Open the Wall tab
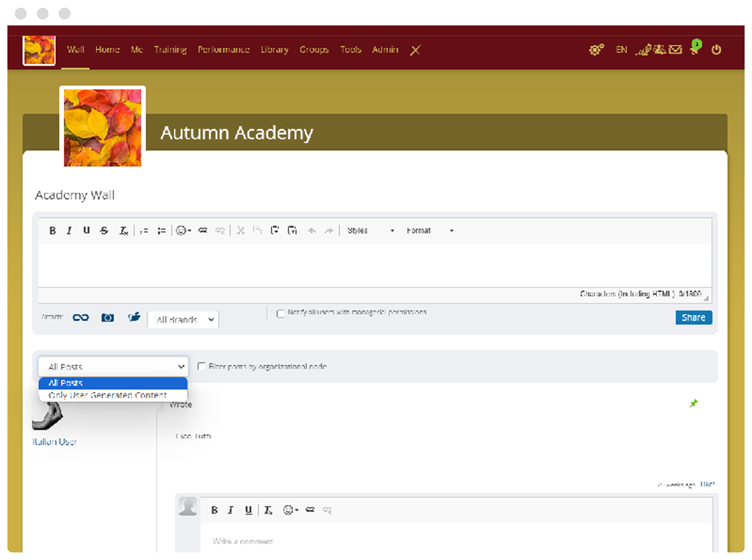This screenshot has height=560, width=752. click(75, 50)
